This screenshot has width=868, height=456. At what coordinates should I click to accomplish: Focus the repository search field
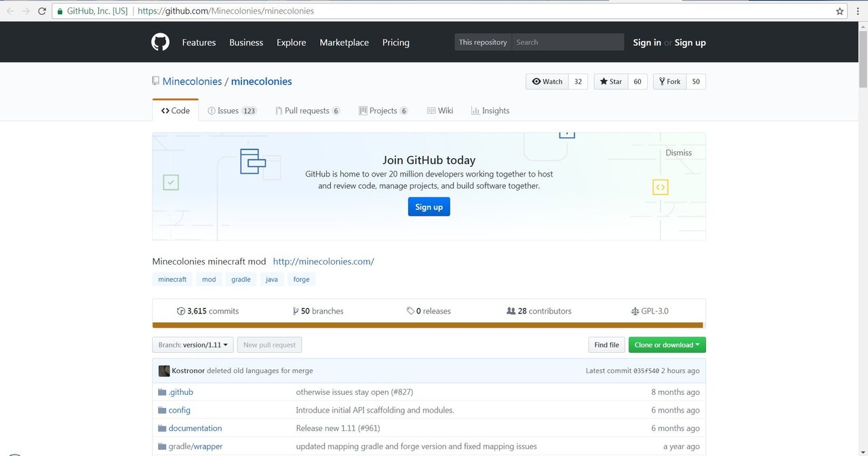[x=568, y=42]
